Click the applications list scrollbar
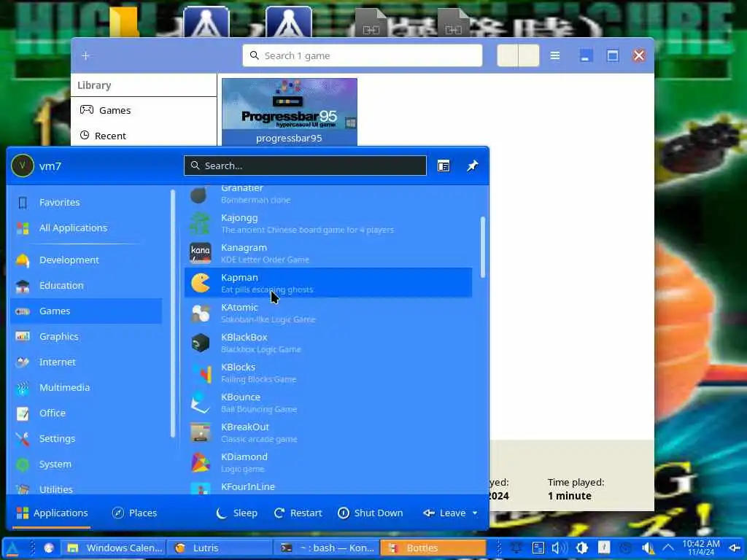Screen dimensions: 747x560 [483, 246]
